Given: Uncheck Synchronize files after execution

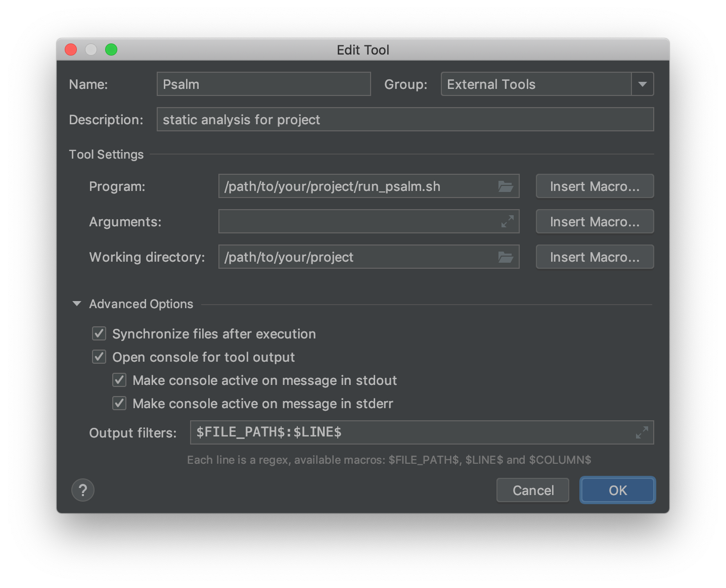Looking at the screenshot, I should [x=99, y=333].
